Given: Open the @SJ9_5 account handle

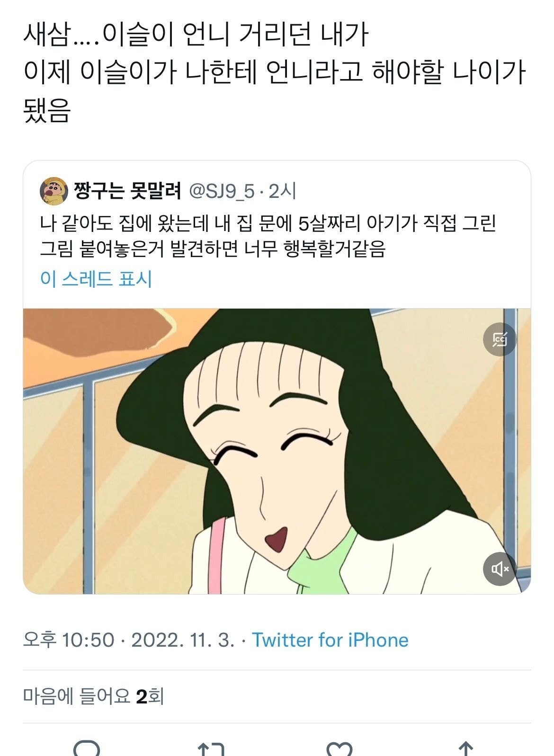Looking at the screenshot, I should (222, 191).
